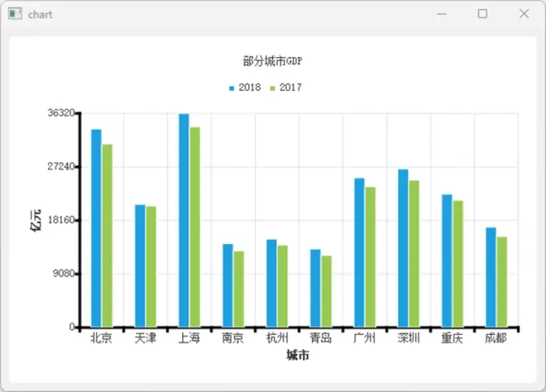Select the green 2017 bar for 广州
546x392 pixels.
(371, 256)
